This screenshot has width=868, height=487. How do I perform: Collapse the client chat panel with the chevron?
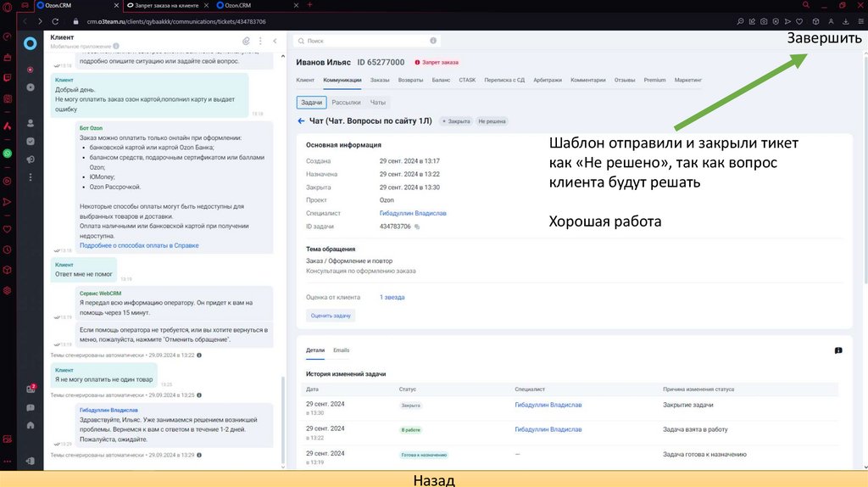click(275, 41)
